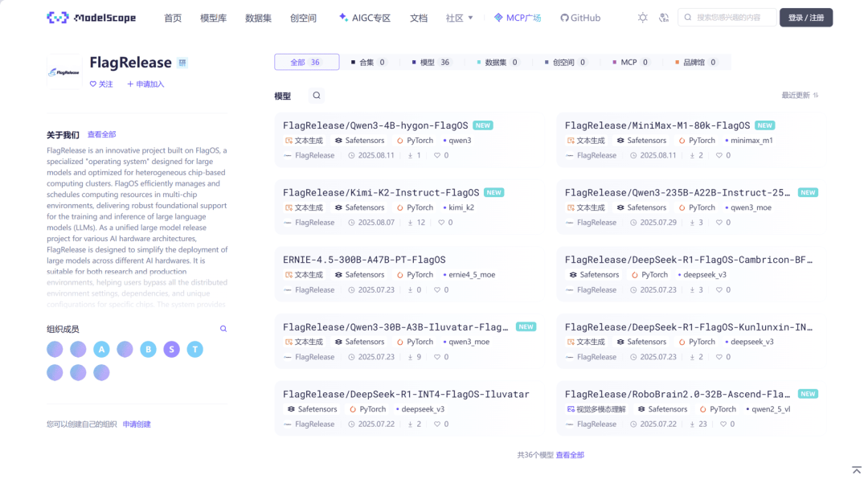Click the member avatar labeled S
Screen dimensions: 868x488
pos(172,350)
